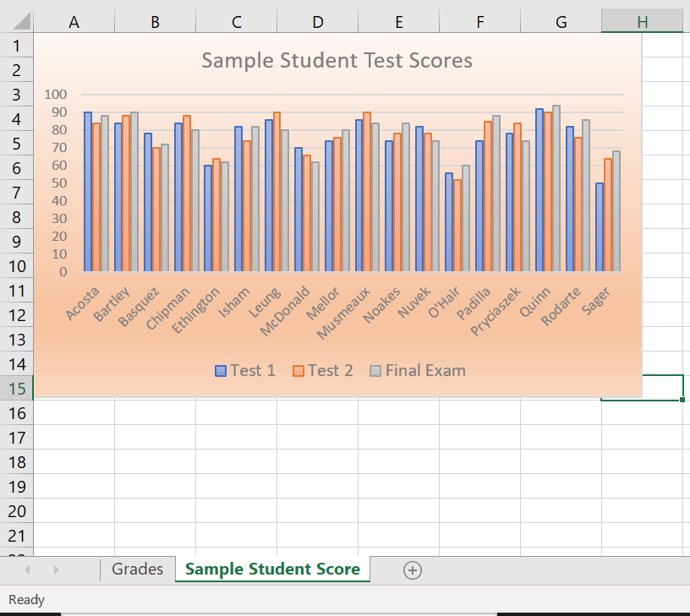The width and height of the screenshot is (690, 616).
Task: Add a new sheet with the plus icon
Action: (x=413, y=570)
